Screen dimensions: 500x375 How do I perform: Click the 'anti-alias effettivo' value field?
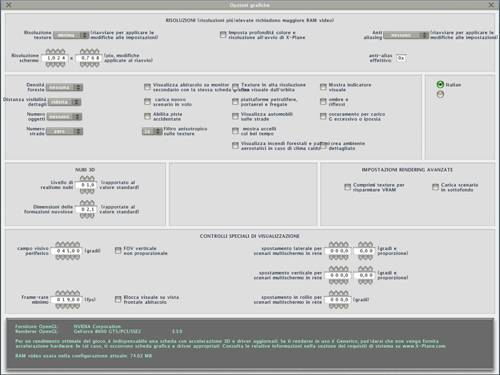[401, 58]
